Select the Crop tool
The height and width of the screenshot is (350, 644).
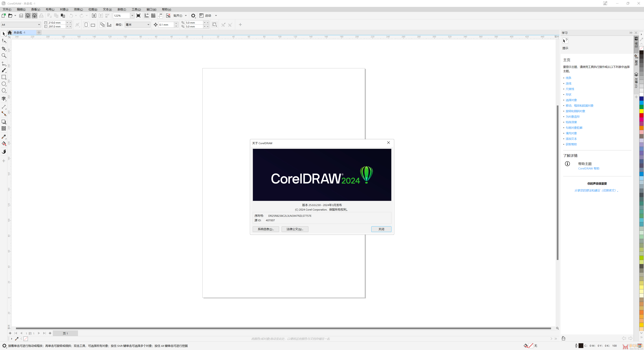tap(4, 49)
